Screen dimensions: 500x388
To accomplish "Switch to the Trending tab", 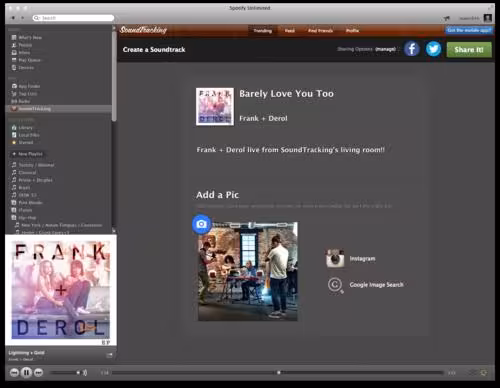I will (x=262, y=31).
